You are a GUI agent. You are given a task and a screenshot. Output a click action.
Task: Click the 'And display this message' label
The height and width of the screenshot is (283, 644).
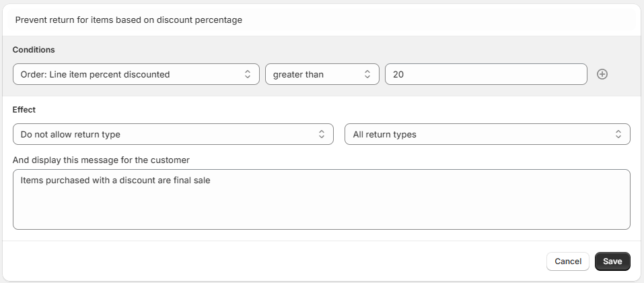(x=101, y=160)
